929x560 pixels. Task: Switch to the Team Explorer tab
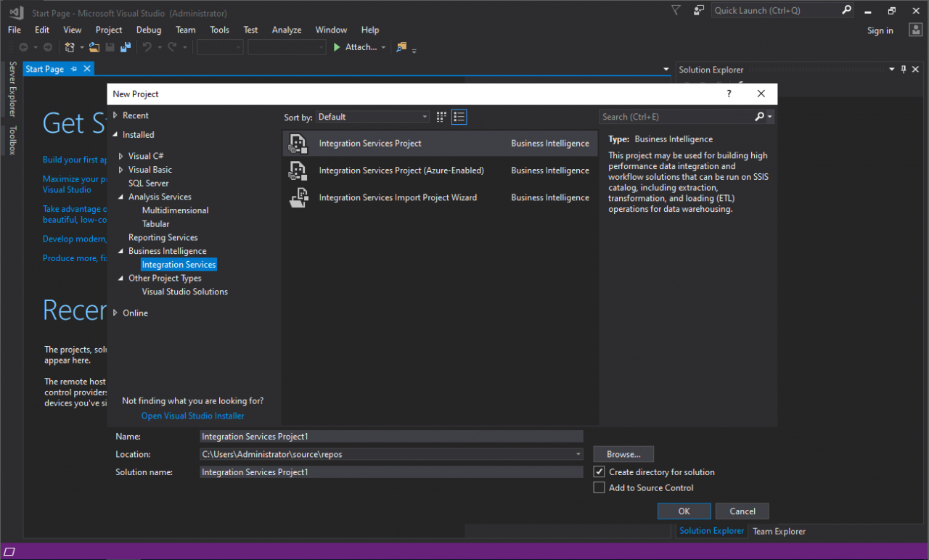click(779, 530)
